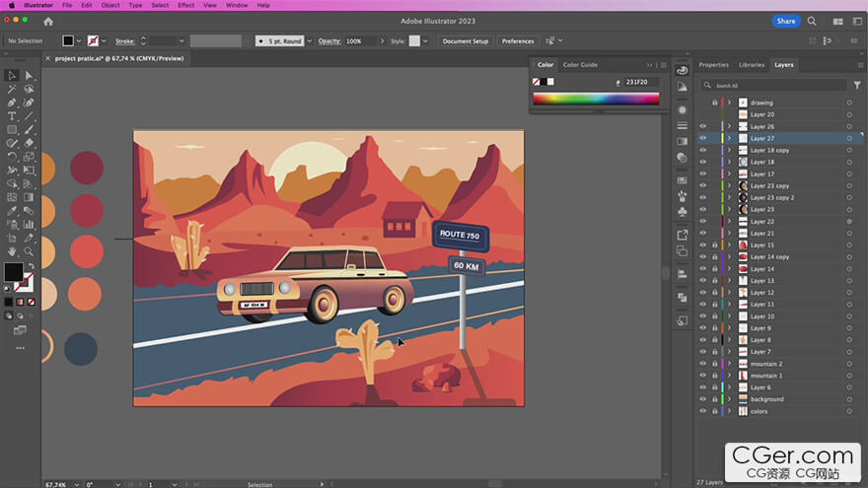Expand Layer 27 contents

tap(729, 138)
